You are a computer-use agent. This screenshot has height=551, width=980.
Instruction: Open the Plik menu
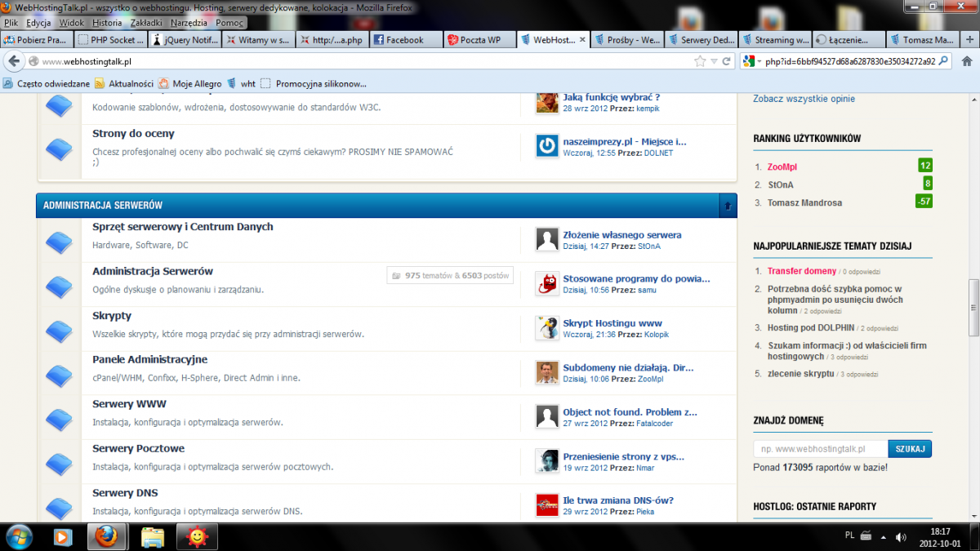[x=11, y=23]
